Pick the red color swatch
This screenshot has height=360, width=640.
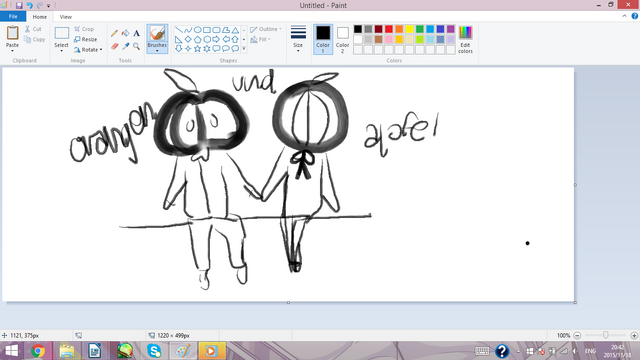click(389, 29)
